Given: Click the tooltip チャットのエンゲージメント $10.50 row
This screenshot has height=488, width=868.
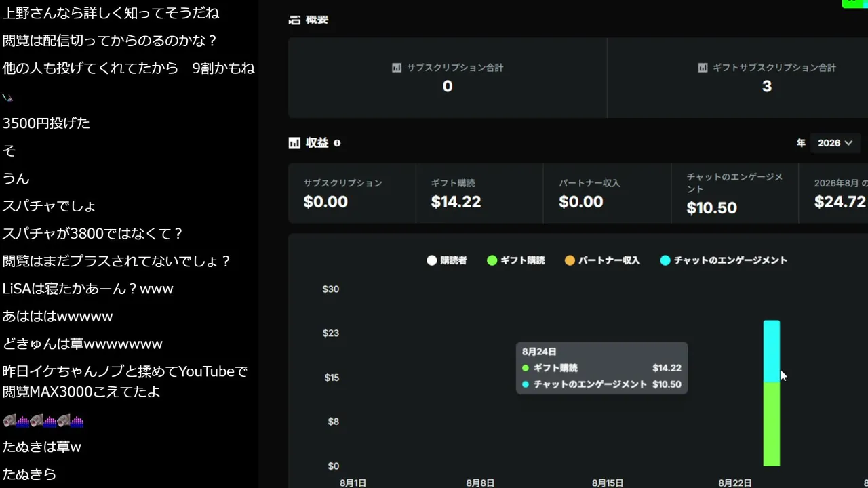Looking at the screenshot, I should tap(601, 384).
